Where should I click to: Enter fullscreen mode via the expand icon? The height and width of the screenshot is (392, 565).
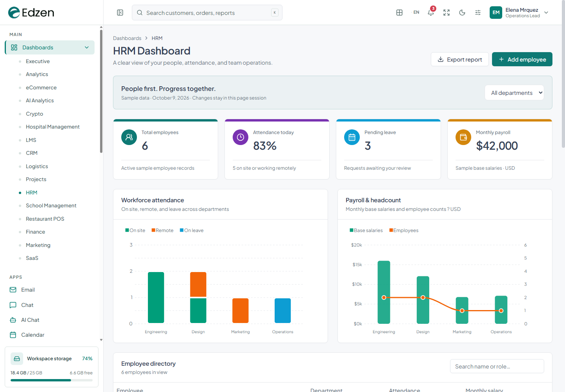[447, 13]
